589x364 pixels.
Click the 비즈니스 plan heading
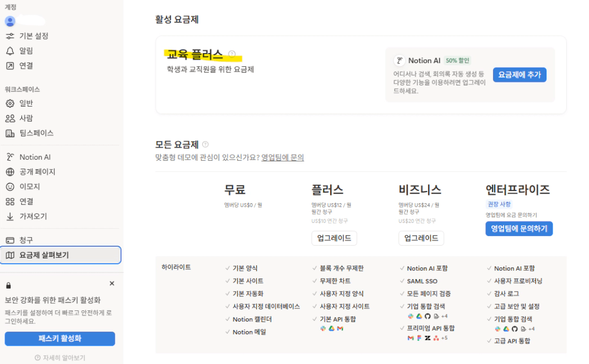(x=420, y=190)
